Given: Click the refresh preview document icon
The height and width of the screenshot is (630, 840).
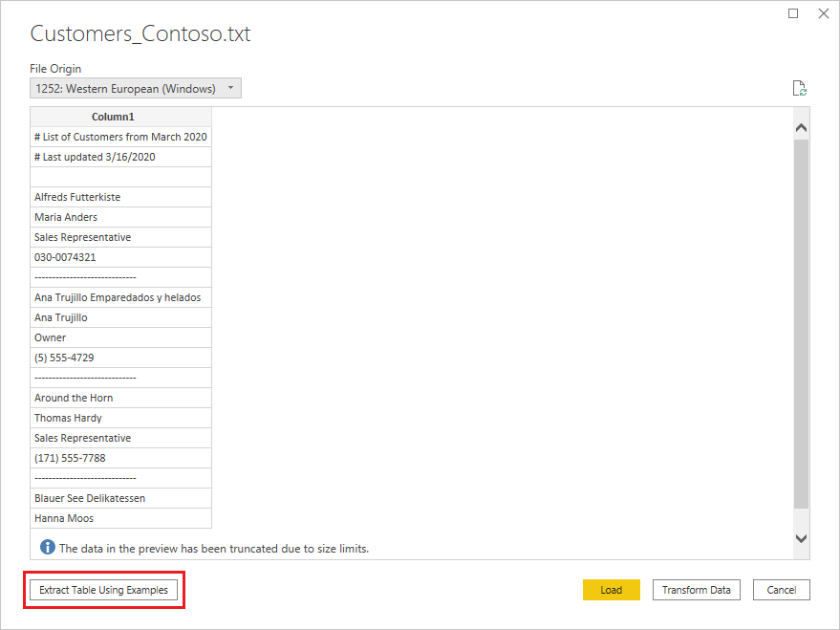Looking at the screenshot, I should (x=799, y=88).
